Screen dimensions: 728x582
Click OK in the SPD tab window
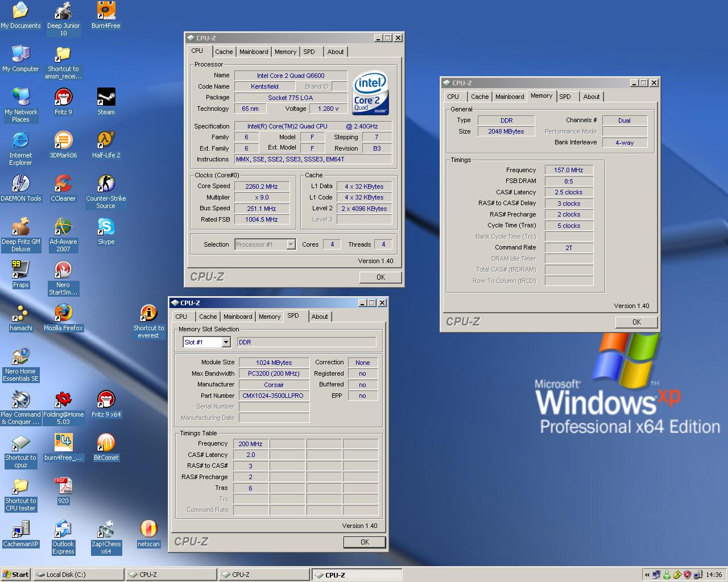[365, 542]
